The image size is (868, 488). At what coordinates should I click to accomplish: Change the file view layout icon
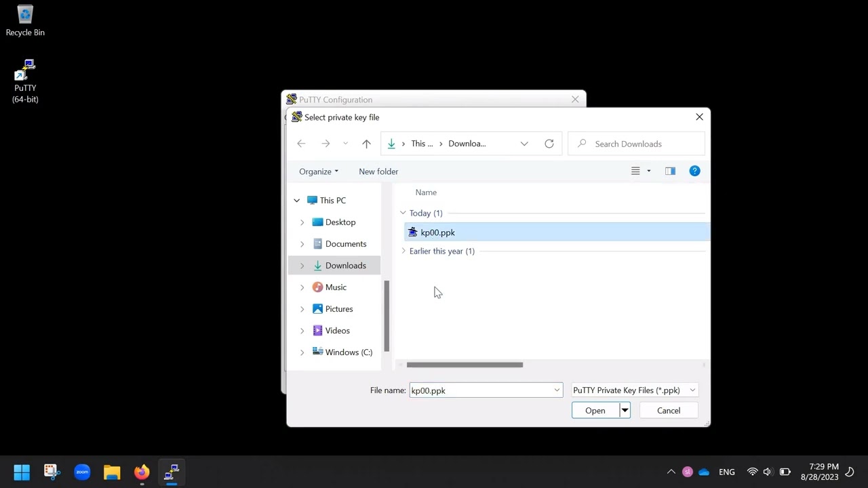click(x=635, y=171)
